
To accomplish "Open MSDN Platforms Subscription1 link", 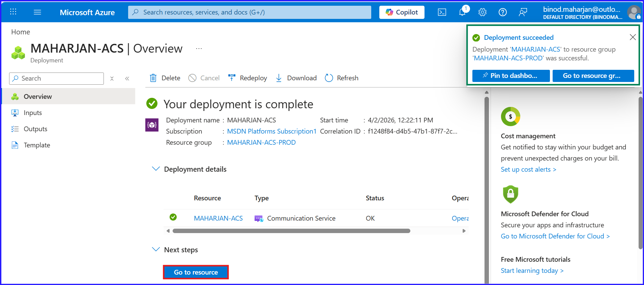I will pyautogui.click(x=272, y=131).
